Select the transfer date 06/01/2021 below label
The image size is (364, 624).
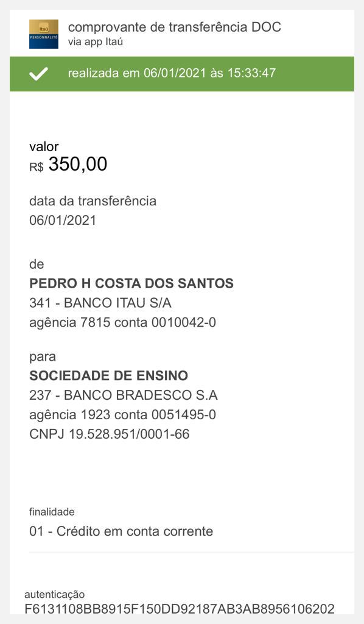tap(63, 221)
